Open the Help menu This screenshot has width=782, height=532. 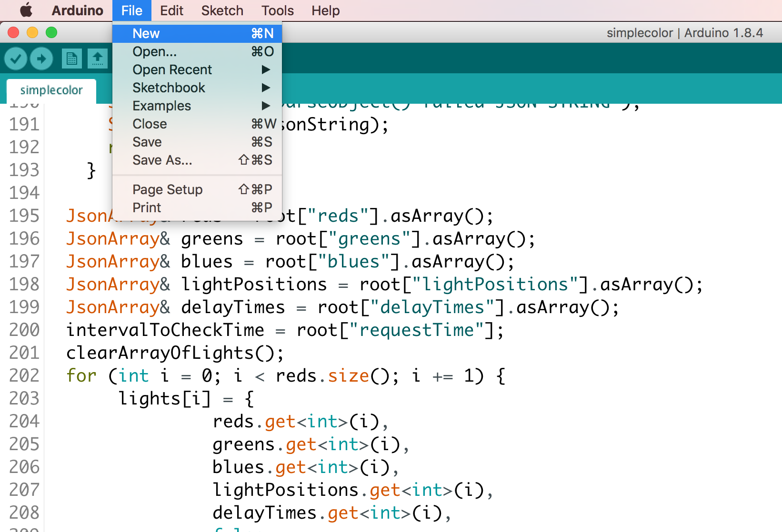point(326,10)
